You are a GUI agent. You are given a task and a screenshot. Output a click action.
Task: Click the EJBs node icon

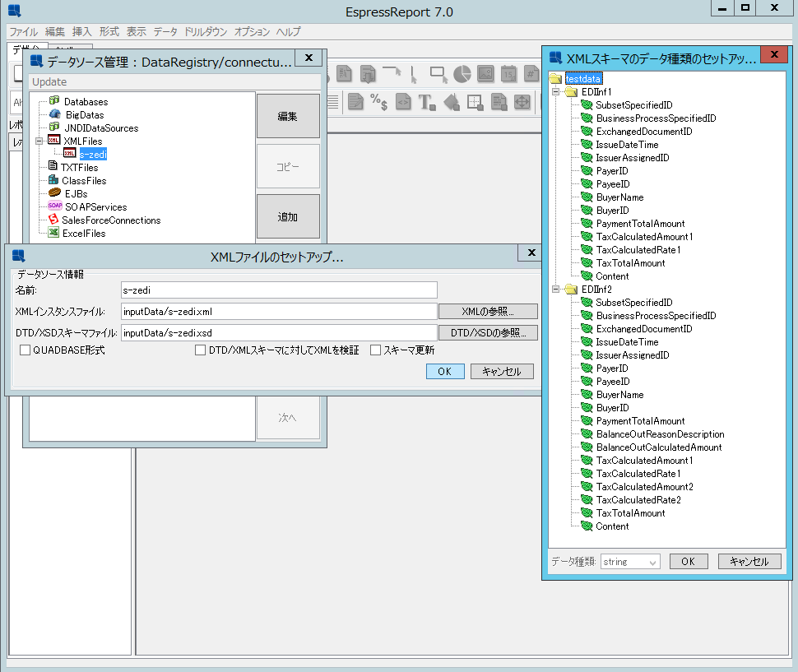[x=54, y=192]
